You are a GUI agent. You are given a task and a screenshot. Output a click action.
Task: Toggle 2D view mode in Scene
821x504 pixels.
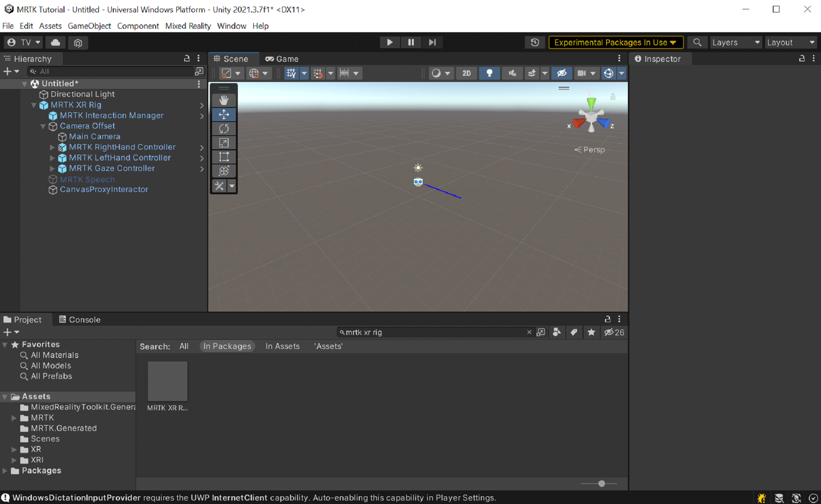467,73
